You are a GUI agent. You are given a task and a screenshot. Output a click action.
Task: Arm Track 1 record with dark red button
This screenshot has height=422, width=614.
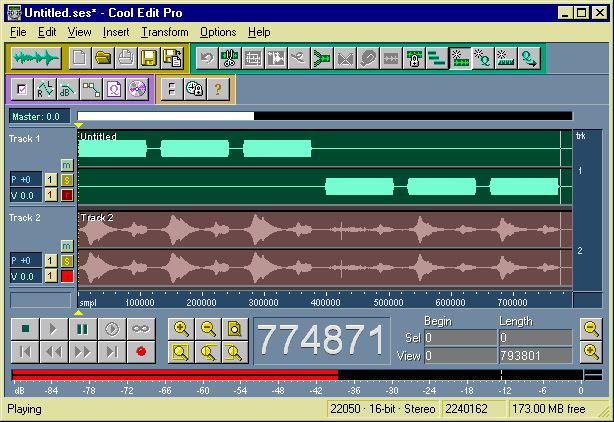point(67,195)
